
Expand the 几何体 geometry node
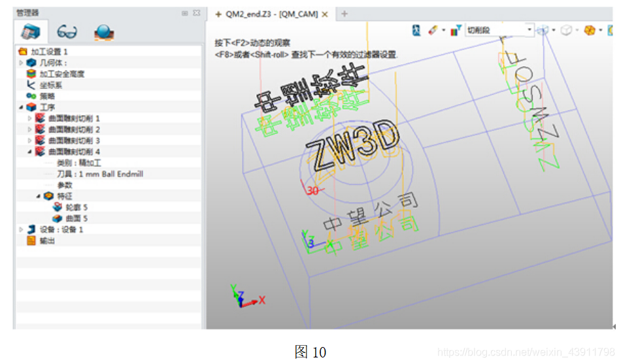tap(21, 63)
